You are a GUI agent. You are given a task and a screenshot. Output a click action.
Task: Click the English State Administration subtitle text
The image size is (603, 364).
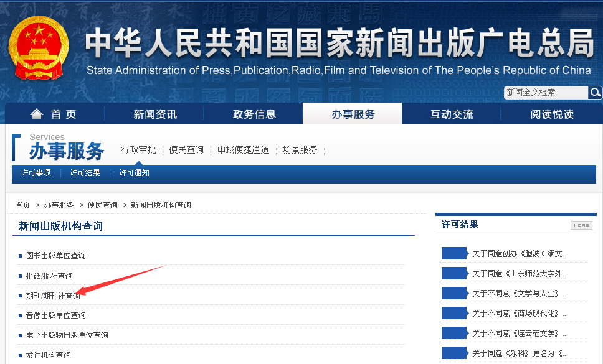(339, 70)
